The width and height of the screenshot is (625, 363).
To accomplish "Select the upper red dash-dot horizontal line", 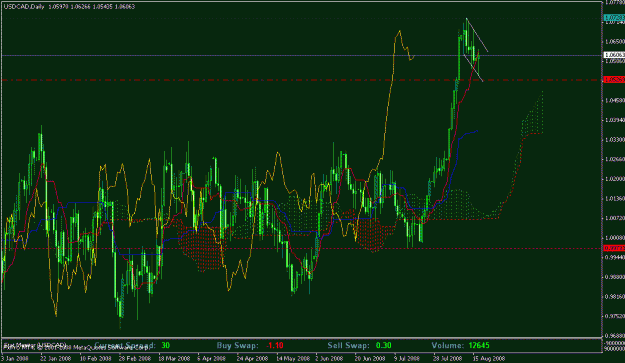I will tap(301, 80).
